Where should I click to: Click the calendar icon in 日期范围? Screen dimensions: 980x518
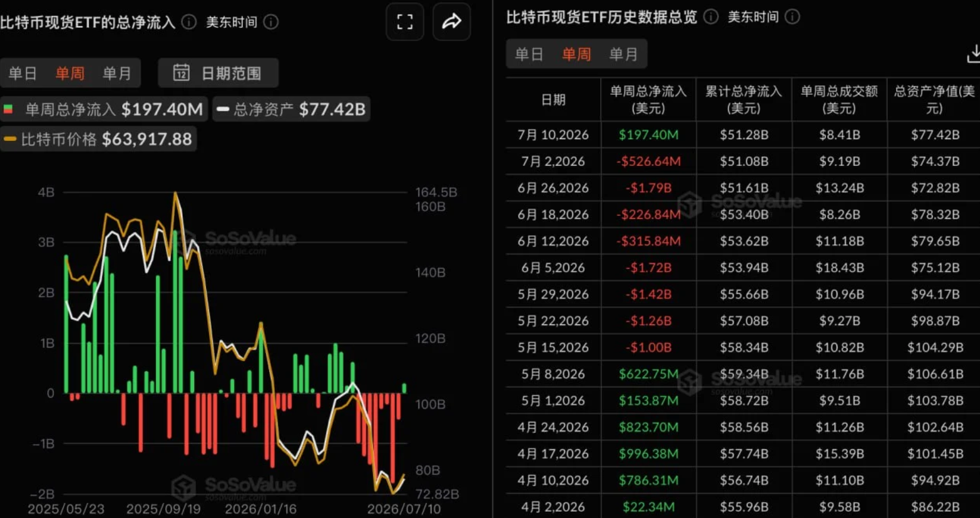point(181,73)
